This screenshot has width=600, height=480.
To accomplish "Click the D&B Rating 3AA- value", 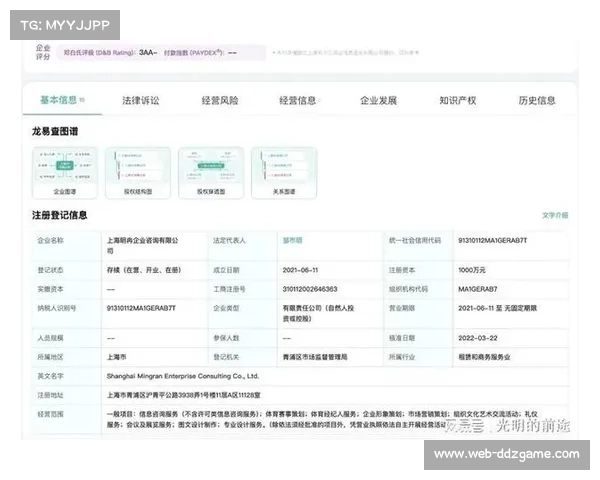I will click(148, 52).
